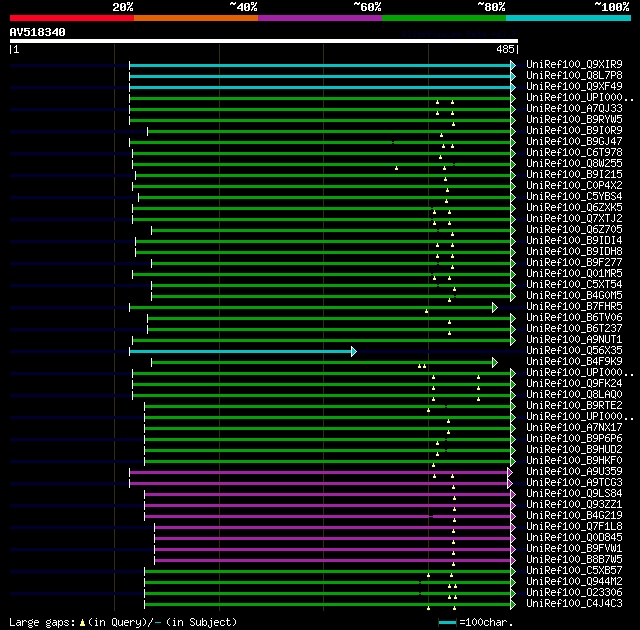This screenshot has height=630, width=640.
Task: Click the arrowhead ending the B7FHR5 alignment
Action: (495, 307)
